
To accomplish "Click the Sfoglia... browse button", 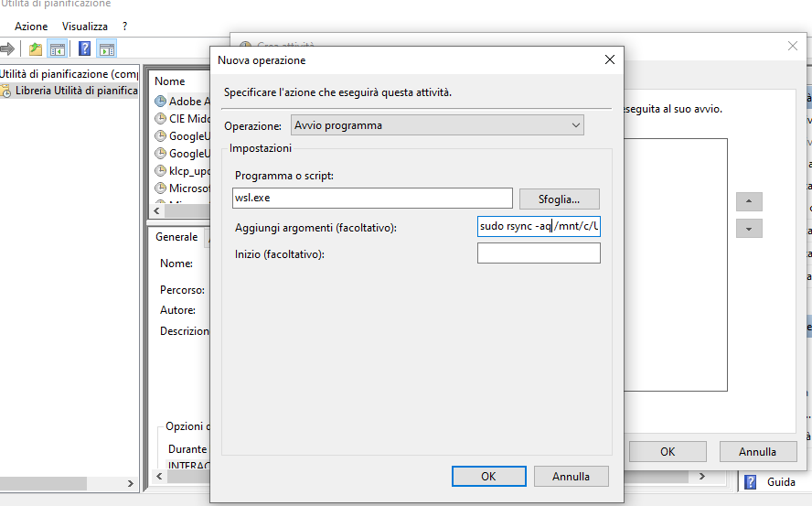I will click(x=560, y=199).
